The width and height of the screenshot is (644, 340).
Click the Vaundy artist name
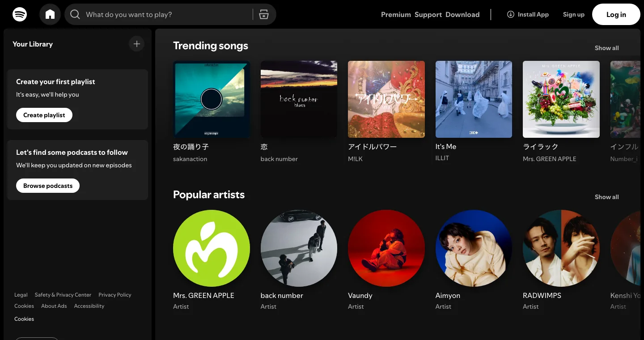360,296
